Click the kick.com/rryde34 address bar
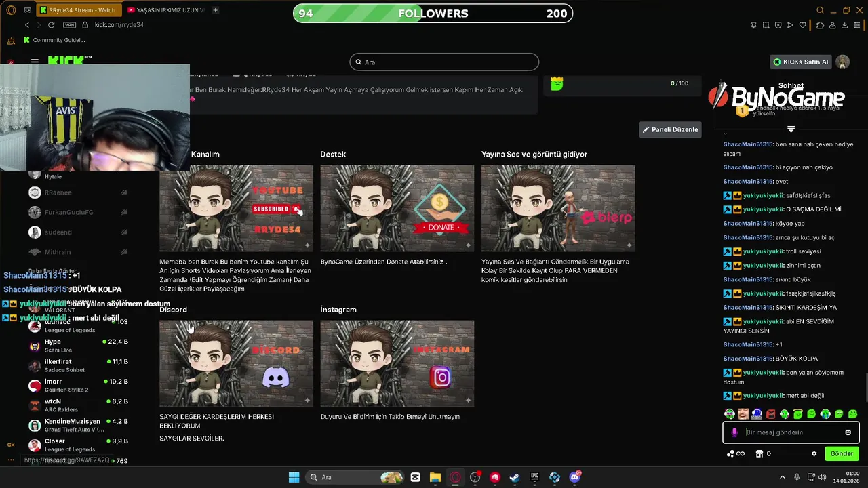 (x=119, y=25)
